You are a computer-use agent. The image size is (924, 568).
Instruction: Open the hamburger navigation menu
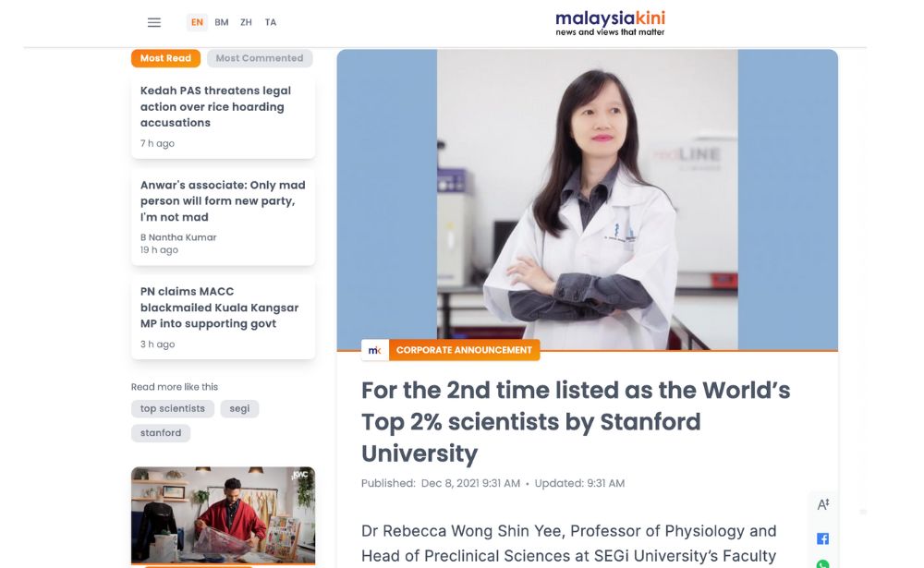click(x=154, y=22)
